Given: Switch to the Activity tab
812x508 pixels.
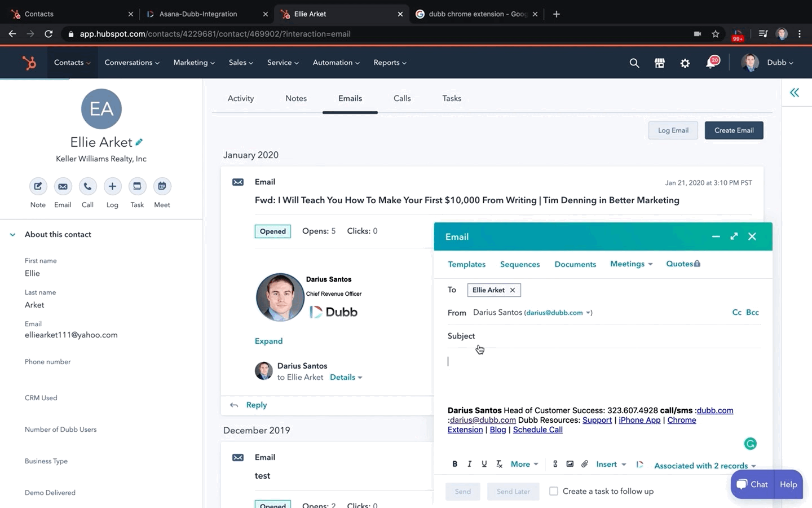Looking at the screenshot, I should coord(241,98).
